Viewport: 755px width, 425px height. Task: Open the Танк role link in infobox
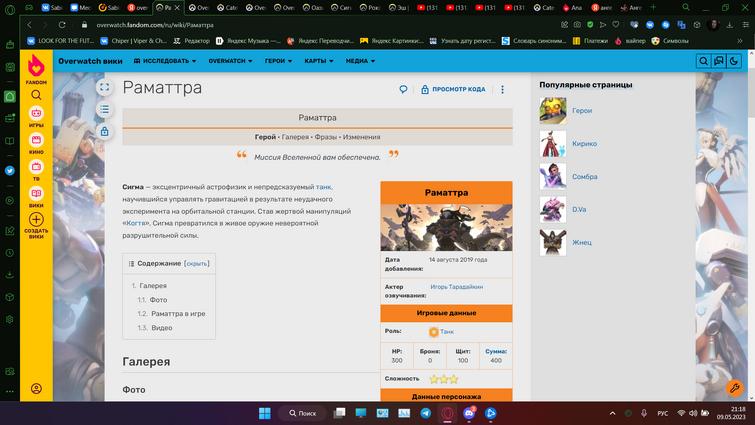pos(447,332)
